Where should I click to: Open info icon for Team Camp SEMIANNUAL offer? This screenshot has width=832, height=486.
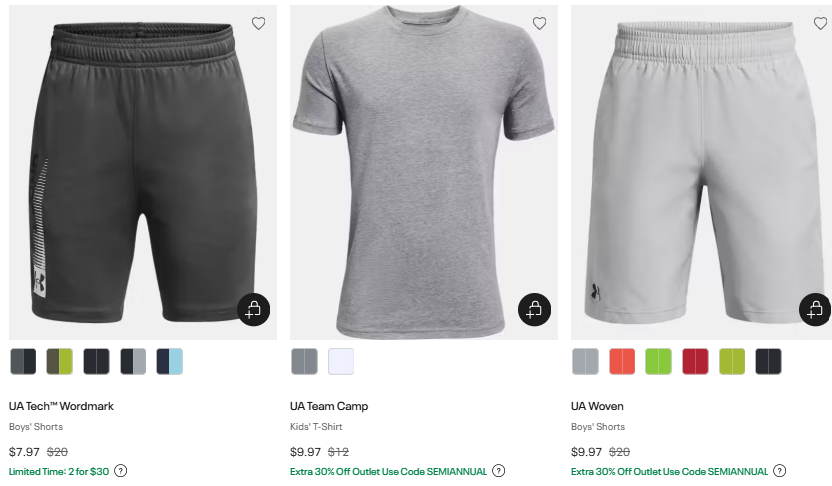tap(499, 471)
